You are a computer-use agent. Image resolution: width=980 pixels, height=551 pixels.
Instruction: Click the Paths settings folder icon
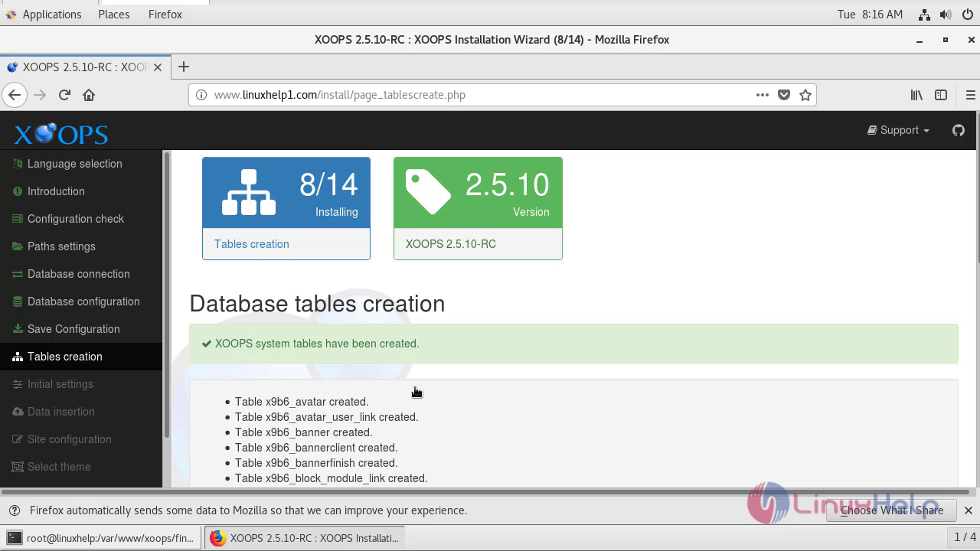tap(18, 246)
